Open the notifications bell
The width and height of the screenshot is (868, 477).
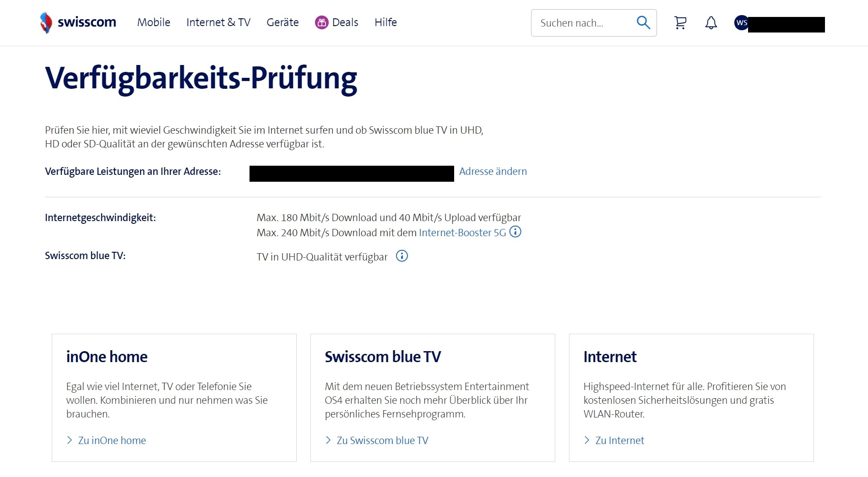click(x=711, y=22)
